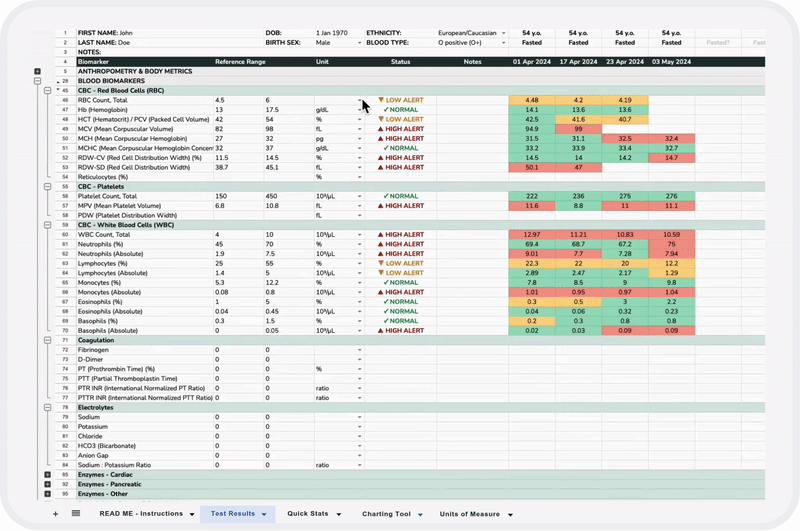Open unit dropdown for WBC Count row
This screenshot has height=531, width=800.
(x=360, y=235)
